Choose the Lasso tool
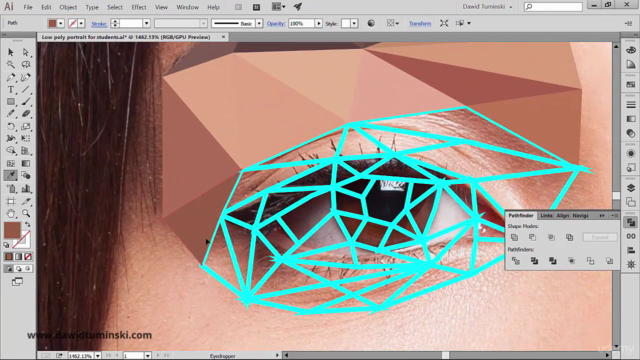This screenshot has height=360, width=640. [26, 64]
